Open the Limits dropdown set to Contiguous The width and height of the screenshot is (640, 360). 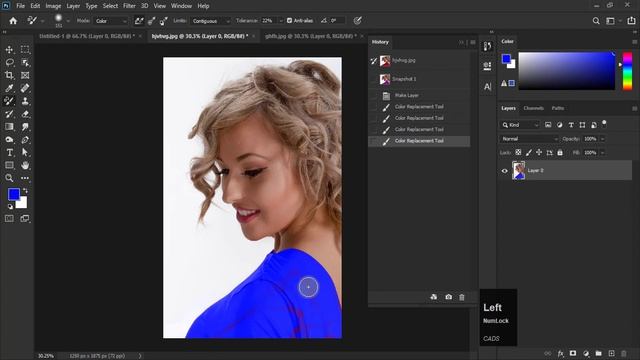pos(211,21)
